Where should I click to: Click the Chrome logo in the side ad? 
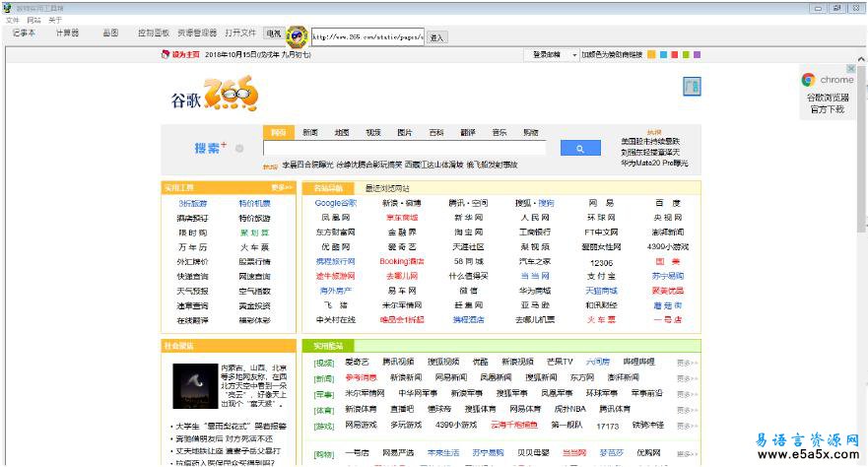pyautogui.click(x=808, y=80)
